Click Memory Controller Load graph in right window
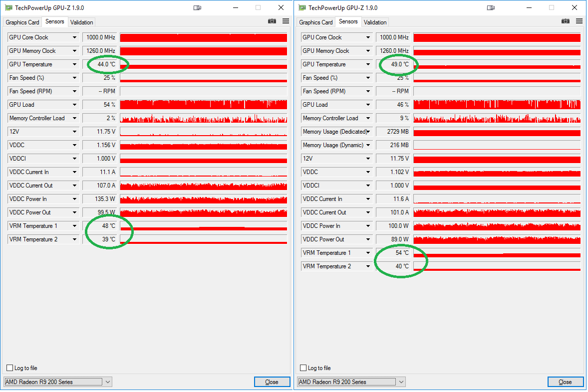 [x=497, y=118]
